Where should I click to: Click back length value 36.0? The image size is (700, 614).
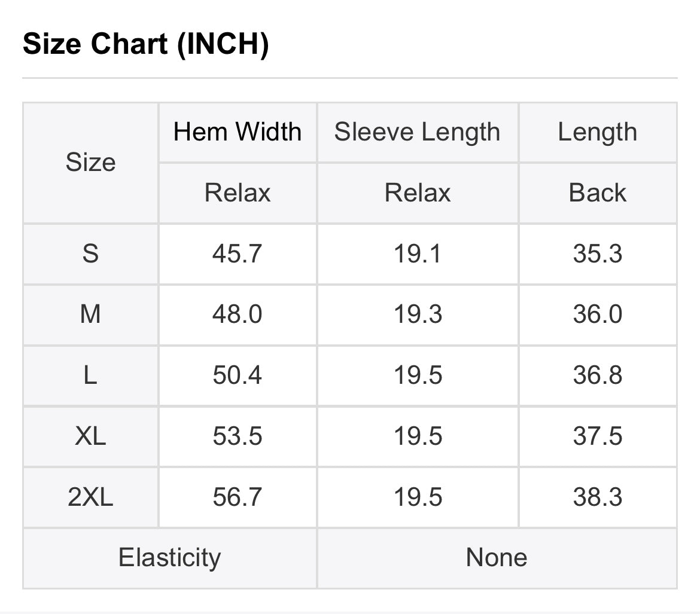pos(597,314)
